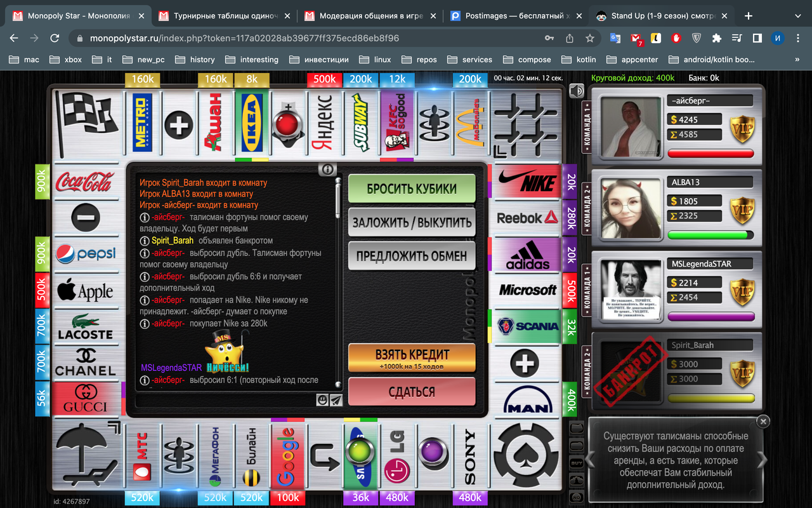Click ВЗЯТЬ КРЕДИТ button
Viewport: 812px width, 508px height.
pos(412,358)
